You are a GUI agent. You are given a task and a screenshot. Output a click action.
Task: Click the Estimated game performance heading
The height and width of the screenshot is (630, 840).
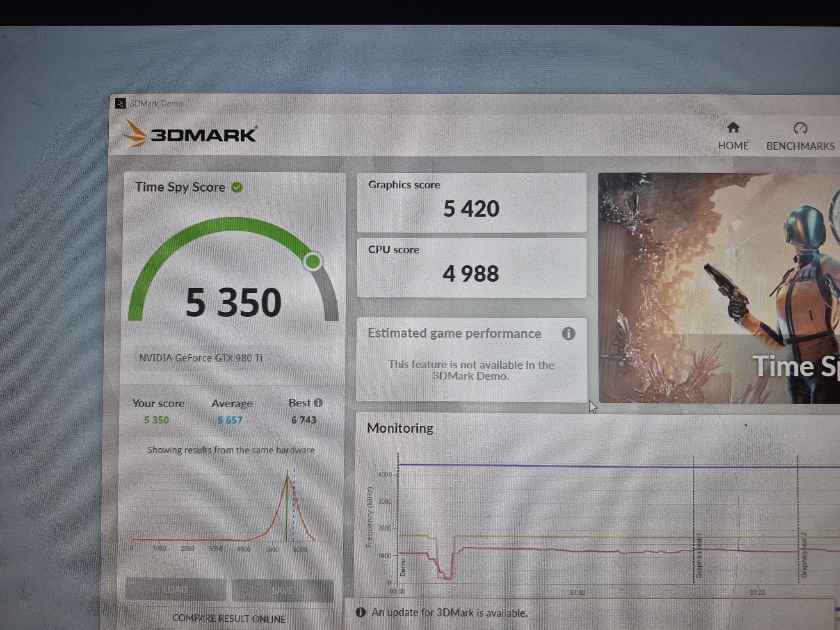pos(454,333)
